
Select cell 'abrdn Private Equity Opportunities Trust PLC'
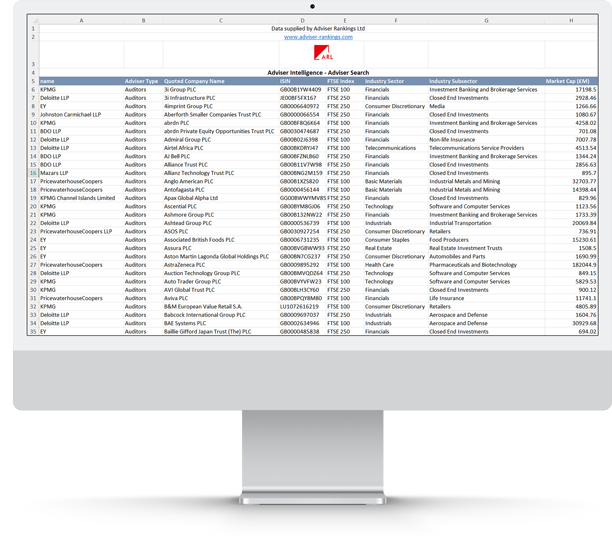point(219,132)
